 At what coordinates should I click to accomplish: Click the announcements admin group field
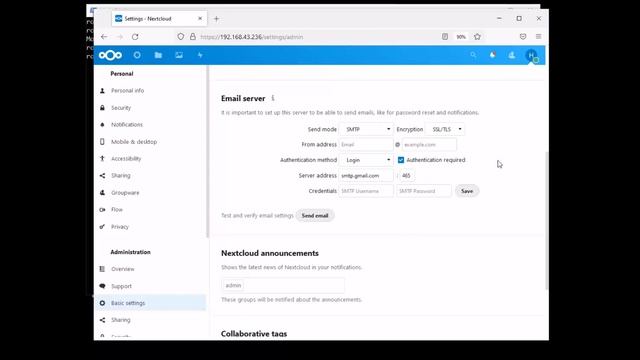click(283, 285)
